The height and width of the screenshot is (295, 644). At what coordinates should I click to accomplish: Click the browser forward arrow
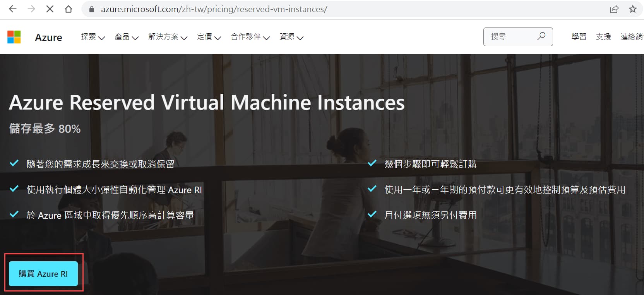pyautogui.click(x=31, y=9)
